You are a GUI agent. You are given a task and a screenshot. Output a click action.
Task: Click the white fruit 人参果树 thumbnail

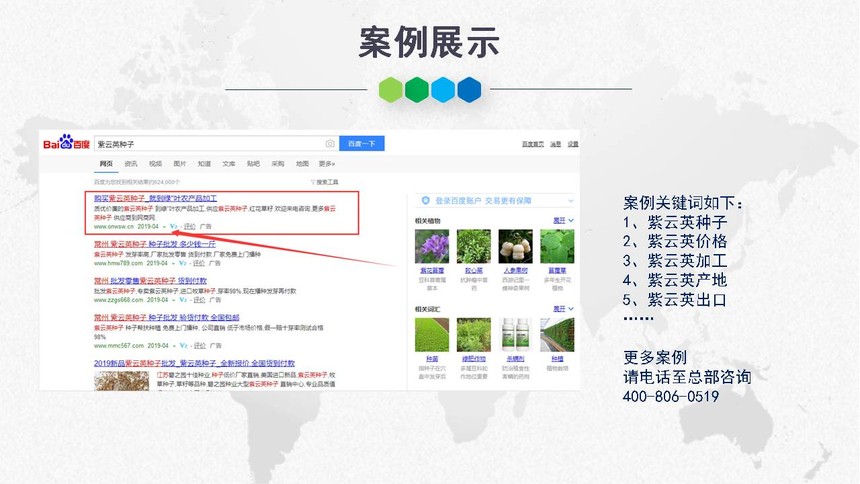point(516,246)
